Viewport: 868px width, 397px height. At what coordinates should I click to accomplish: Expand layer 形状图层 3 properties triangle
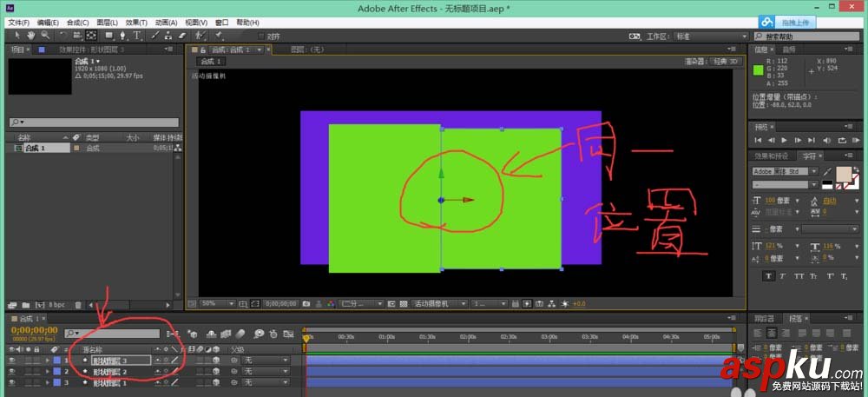point(48,360)
